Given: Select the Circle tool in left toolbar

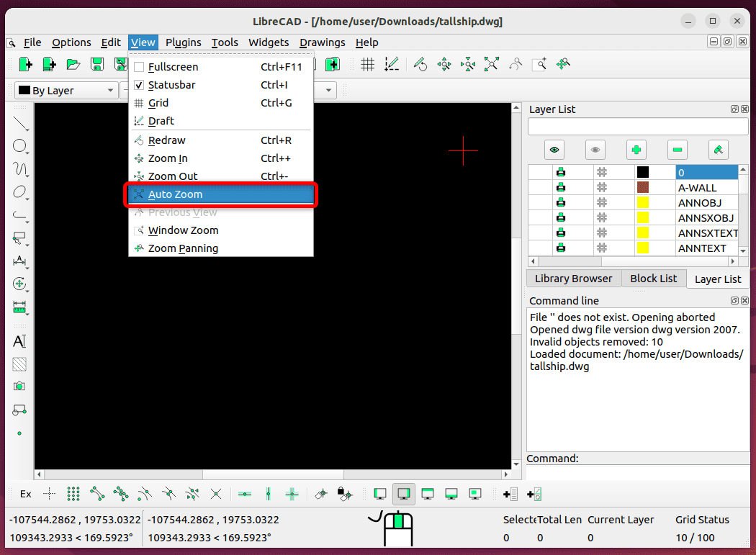Looking at the screenshot, I should click(19, 146).
